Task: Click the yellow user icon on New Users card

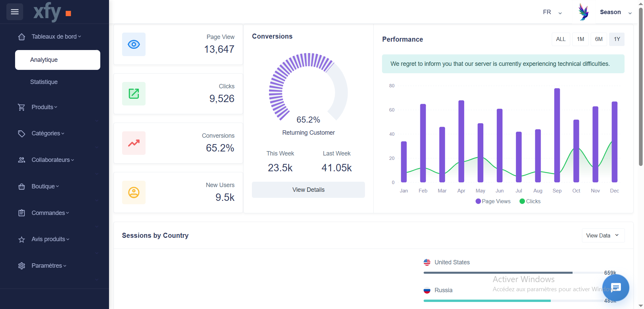Action: point(134,192)
